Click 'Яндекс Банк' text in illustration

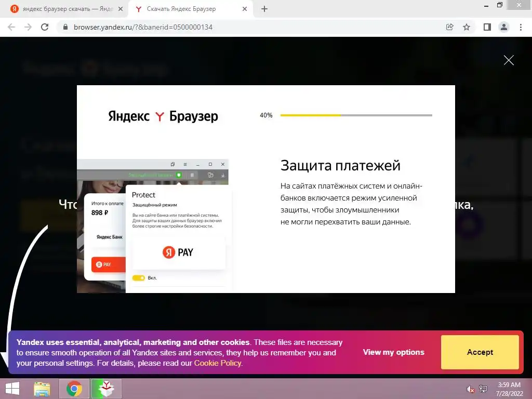pyautogui.click(x=109, y=237)
